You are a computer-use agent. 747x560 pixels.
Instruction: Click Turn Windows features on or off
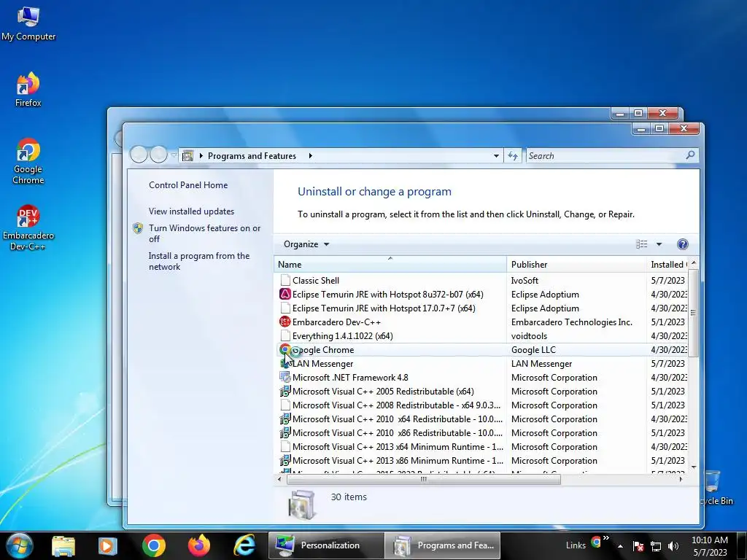[204, 233]
